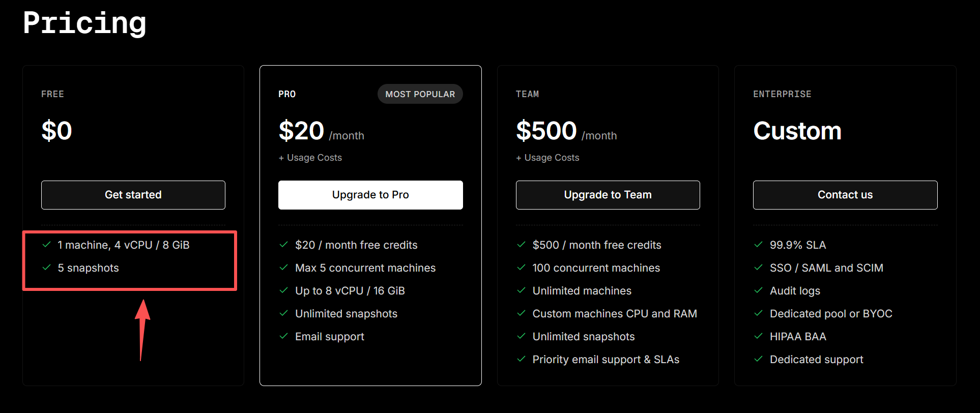Click checkmark beside 1 machine, 4 vCPU
The width and height of the screenshot is (980, 413).
pyautogui.click(x=47, y=245)
